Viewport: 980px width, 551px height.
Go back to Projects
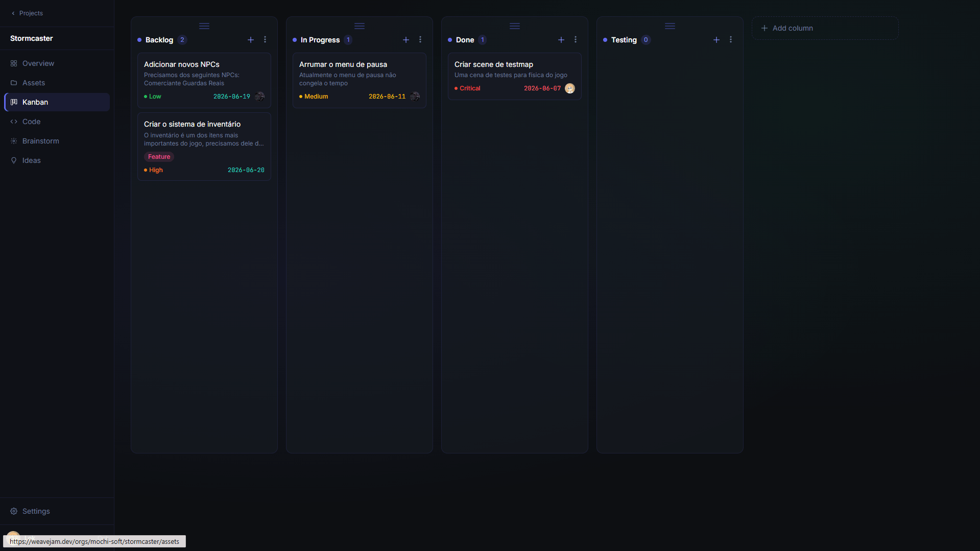(27, 13)
